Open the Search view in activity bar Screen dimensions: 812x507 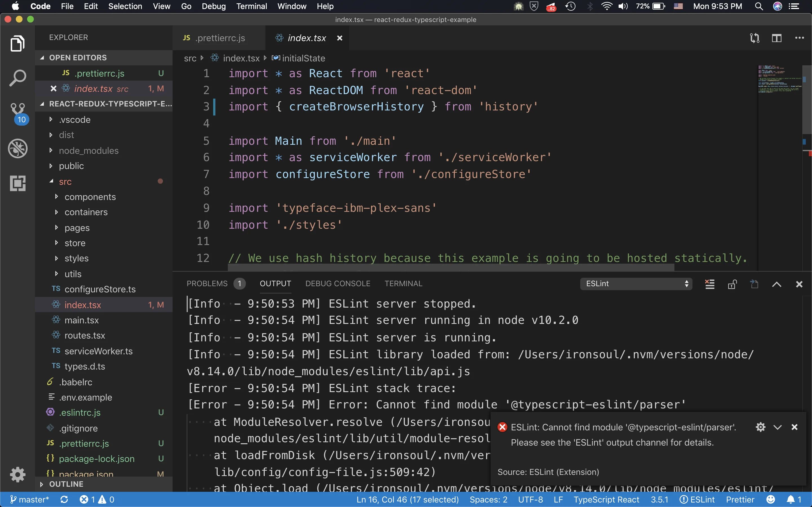tap(17, 78)
